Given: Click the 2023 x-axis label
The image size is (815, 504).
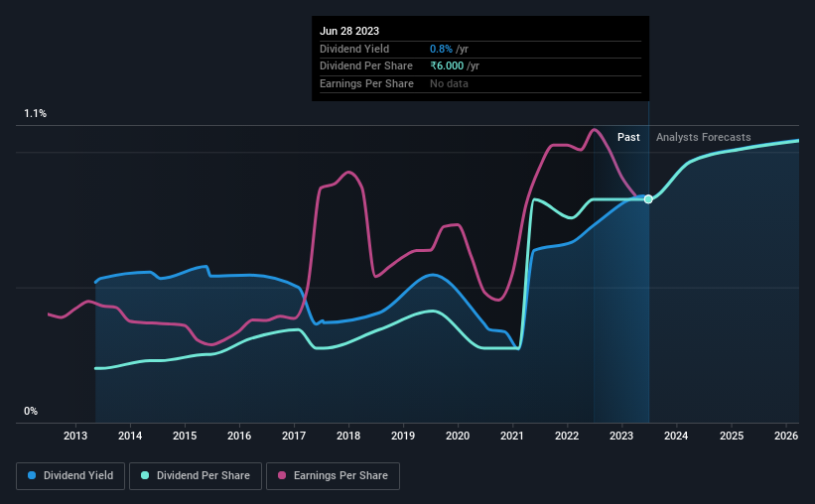Looking at the screenshot, I should click(621, 436).
